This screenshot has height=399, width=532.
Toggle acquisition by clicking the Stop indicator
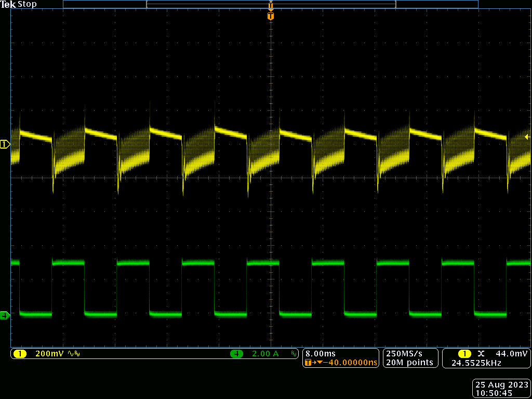pyautogui.click(x=27, y=4)
